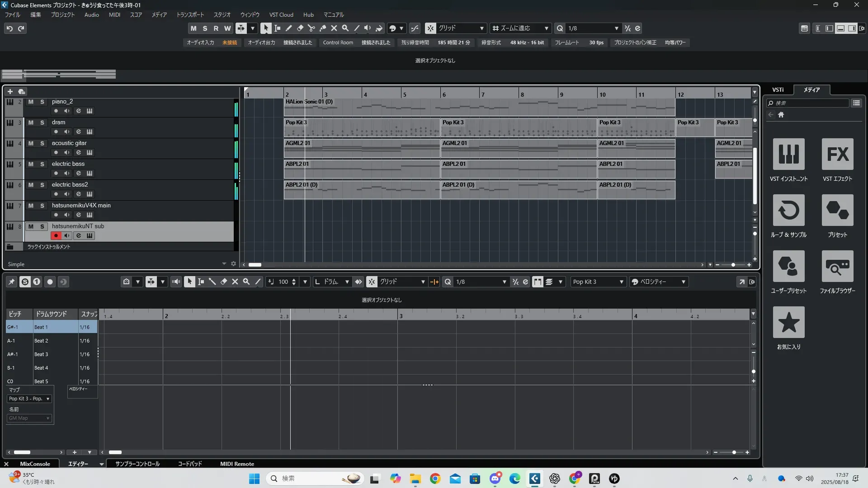Select the Eraser tool in main toolbar

pyautogui.click(x=300, y=28)
